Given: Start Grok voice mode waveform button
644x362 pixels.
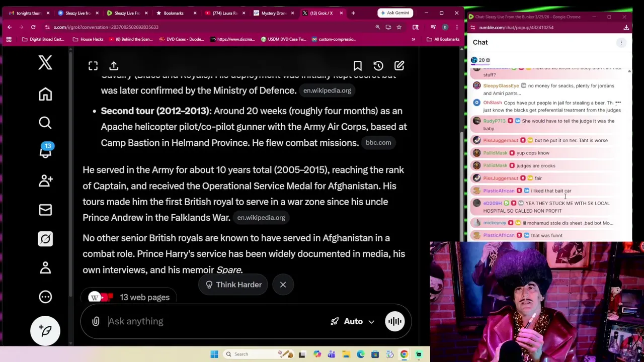Looking at the screenshot, I should (x=395, y=321).
